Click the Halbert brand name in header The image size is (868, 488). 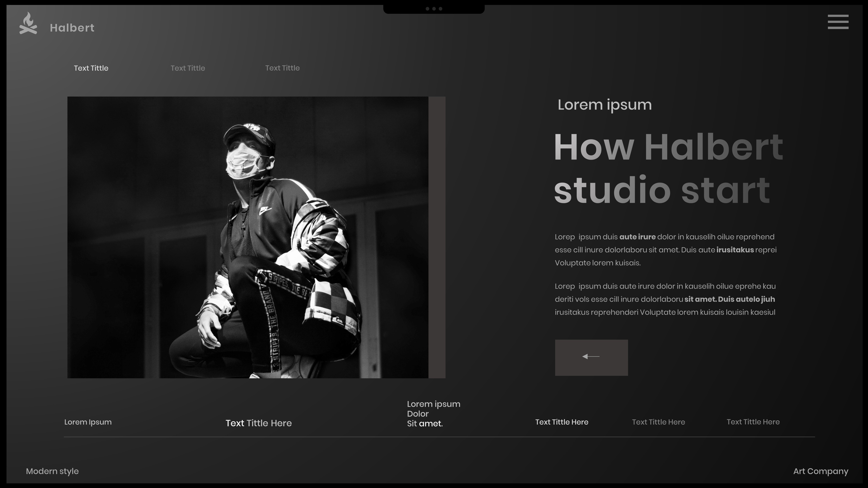click(72, 28)
